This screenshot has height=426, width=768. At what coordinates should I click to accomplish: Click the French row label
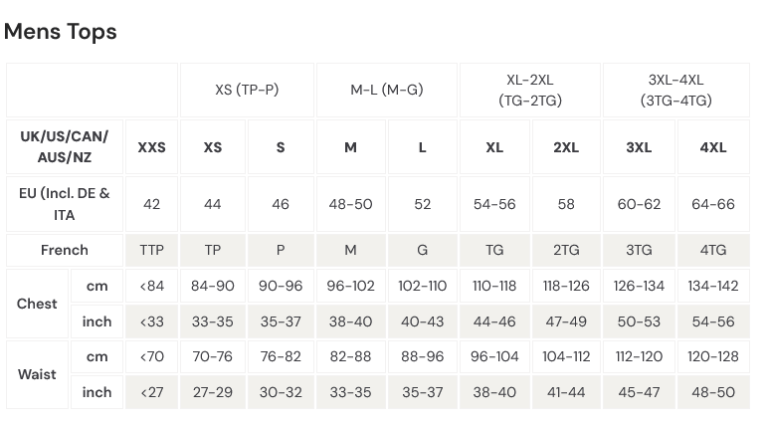[x=65, y=250]
